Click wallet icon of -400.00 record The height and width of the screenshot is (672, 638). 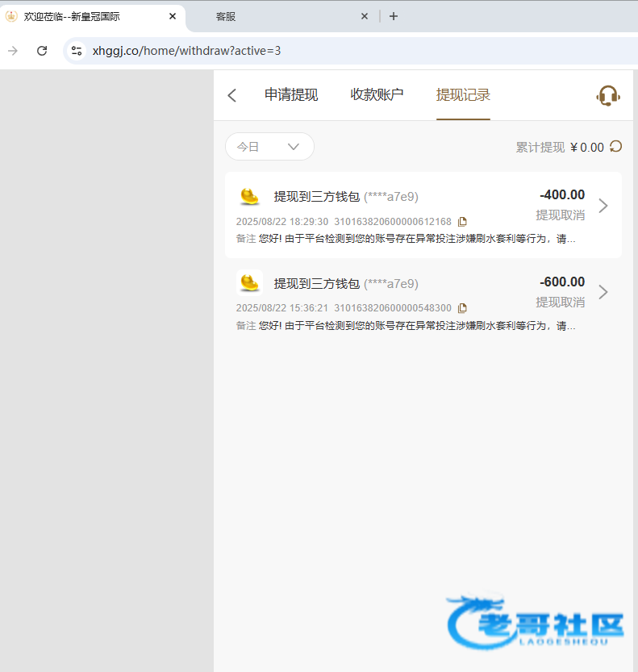(x=250, y=196)
